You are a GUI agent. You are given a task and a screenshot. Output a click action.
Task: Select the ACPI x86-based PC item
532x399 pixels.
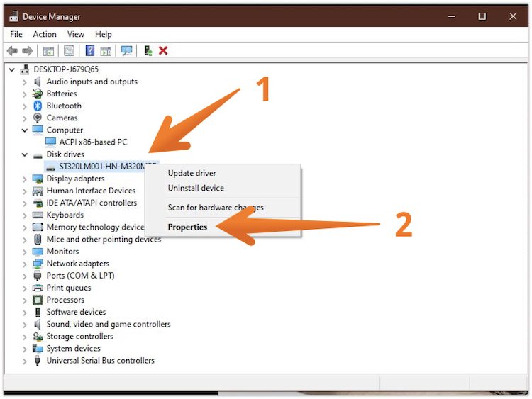point(93,142)
